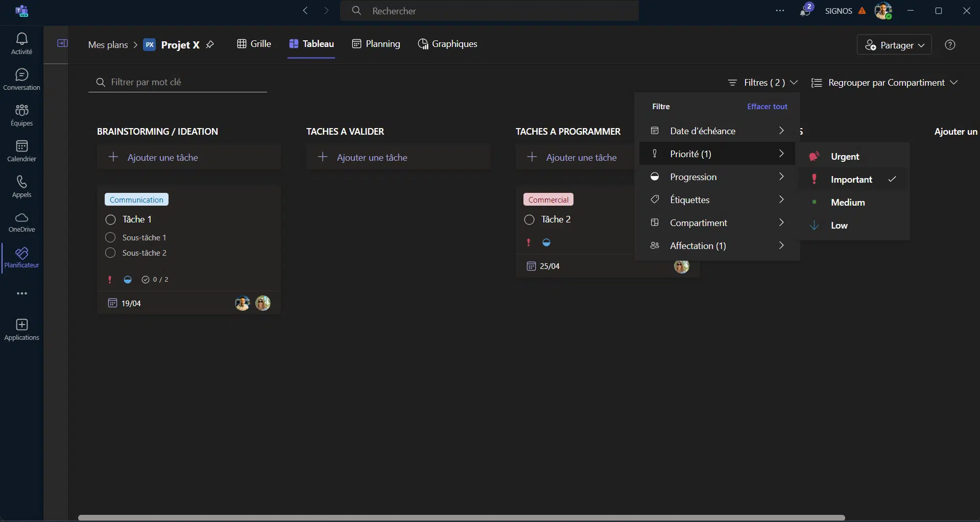Screen dimensions: 980x522
Task: Check the Sous-tâche 2 circle
Action: (110, 253)
